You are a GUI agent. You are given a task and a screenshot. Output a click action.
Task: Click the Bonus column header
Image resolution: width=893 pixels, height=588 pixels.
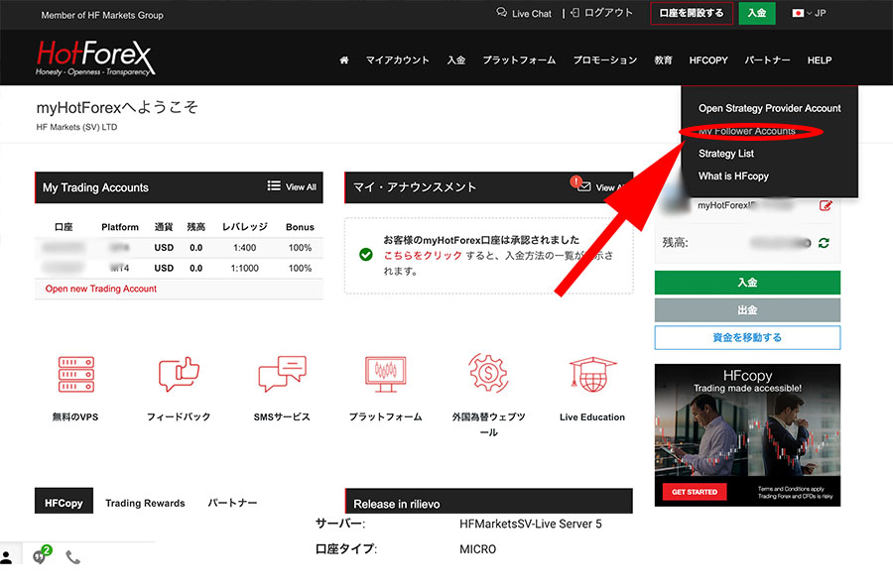pyautogui.click(x=300, y=227)
